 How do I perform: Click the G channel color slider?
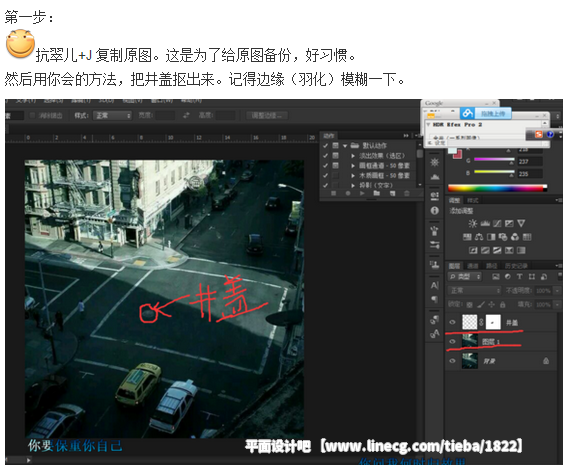[494, 159]
